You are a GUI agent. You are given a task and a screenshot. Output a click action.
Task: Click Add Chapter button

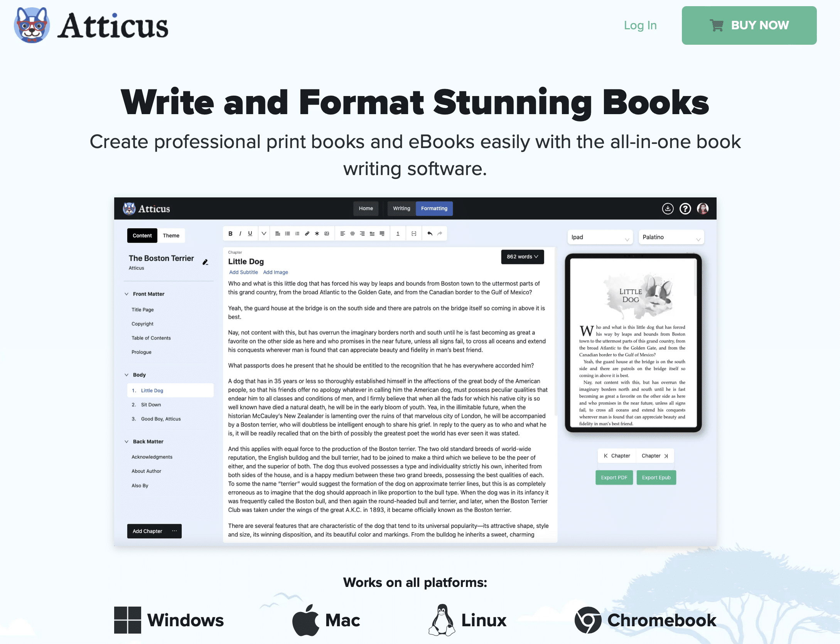click(x=147, y=531)
